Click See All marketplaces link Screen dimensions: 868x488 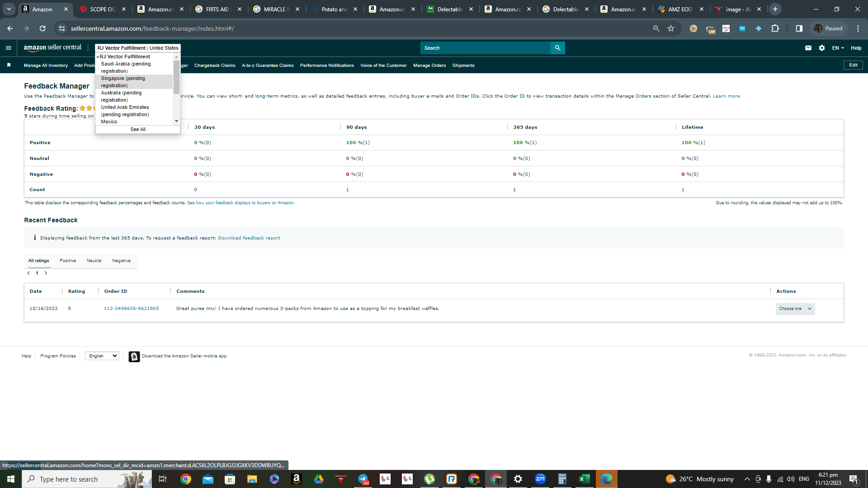pyautogui.click(x=138, y=129)
